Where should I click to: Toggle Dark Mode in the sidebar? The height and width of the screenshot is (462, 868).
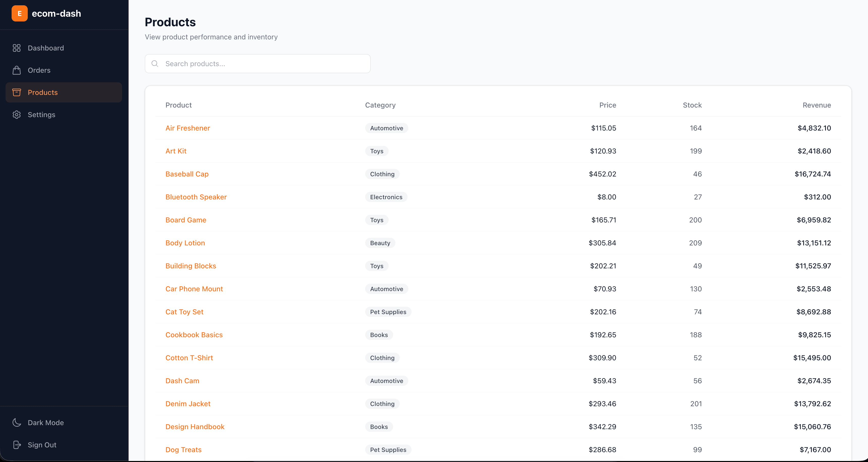pyautogui.click(x=46, y=423)
